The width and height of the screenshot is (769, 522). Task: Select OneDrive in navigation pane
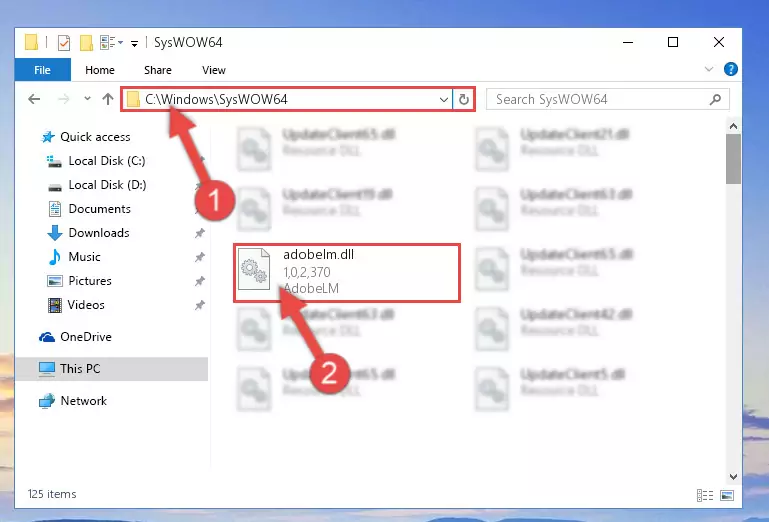86,337
